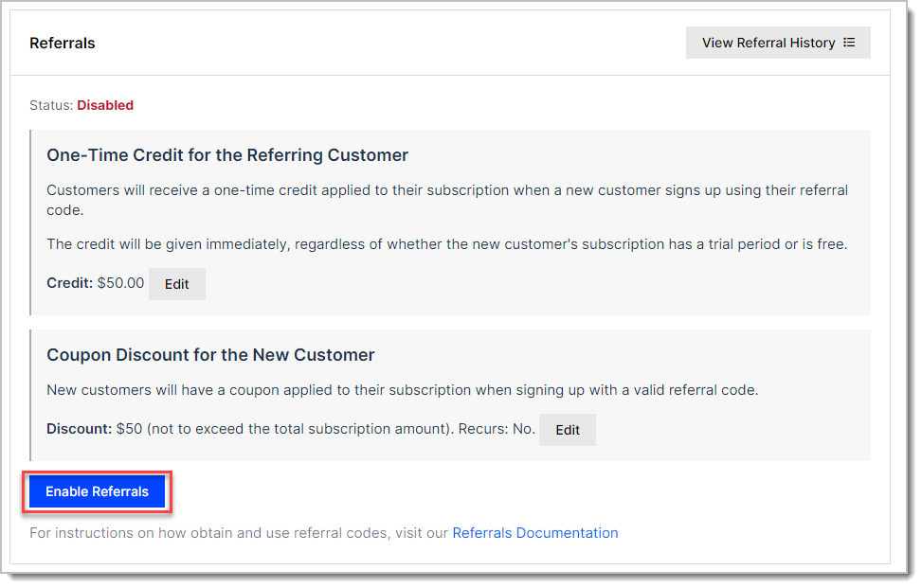The image size is (922, 588).
Task: Click the Credit: $50.00 value
Action: (96, 283)
